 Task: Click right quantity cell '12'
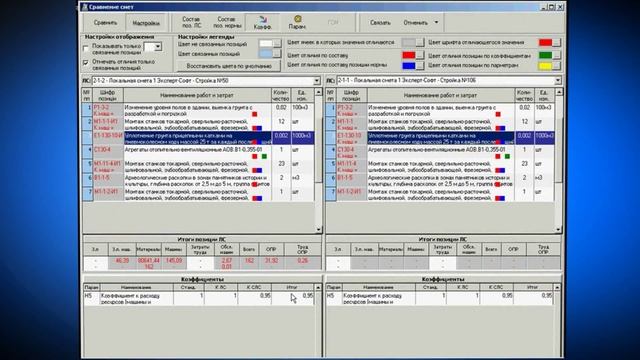point(524,124)
